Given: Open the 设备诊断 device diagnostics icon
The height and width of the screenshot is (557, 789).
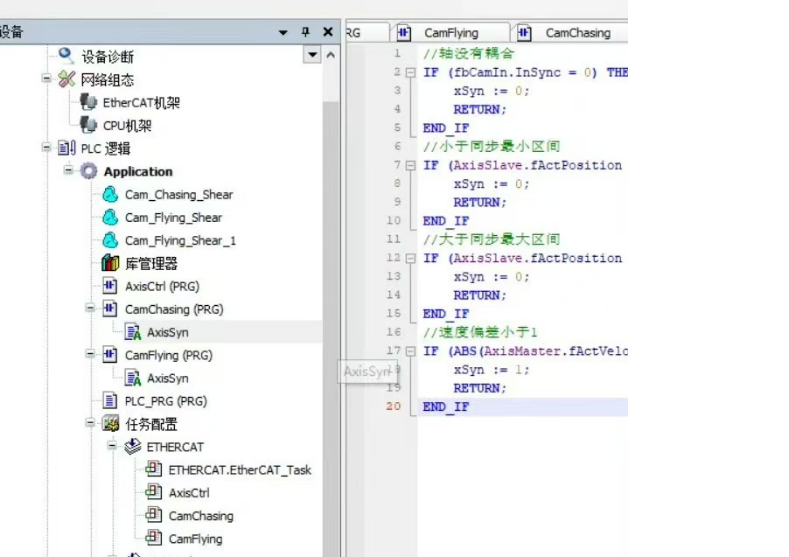Looking at the screenshot, I should [66, 56].
